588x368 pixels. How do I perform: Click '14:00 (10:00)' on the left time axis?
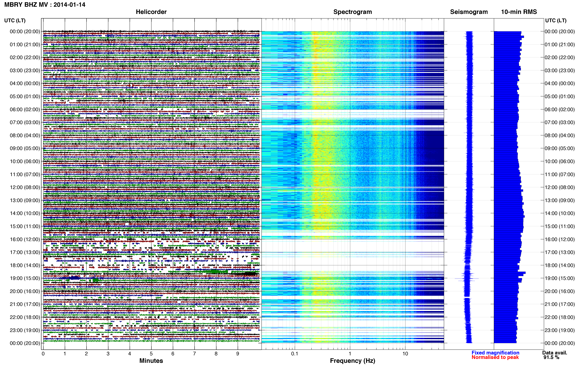coord(25,213)
